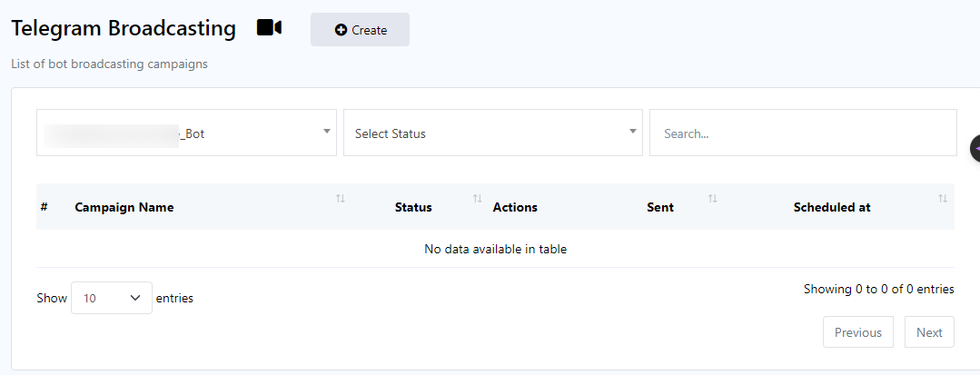The width and height of the screenshot is (980, 375).
Task: Click the sort arrows for Campaign Name
Action: click(x=341, y=199)
